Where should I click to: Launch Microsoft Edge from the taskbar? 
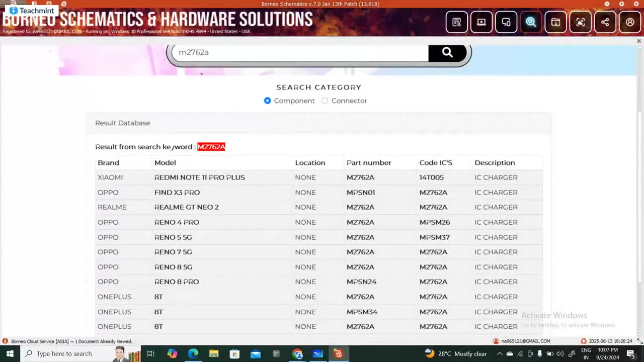193,354
